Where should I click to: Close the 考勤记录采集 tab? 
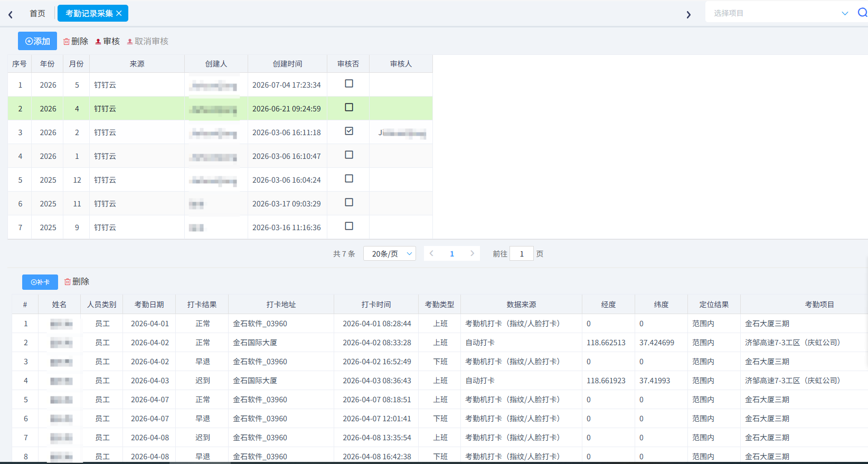[x=119, y=13]
